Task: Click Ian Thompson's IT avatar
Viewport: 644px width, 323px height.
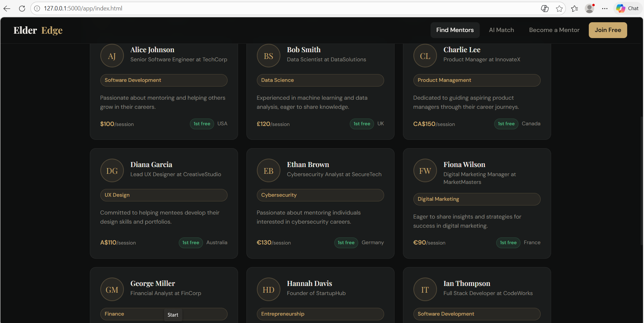Action: click(x=425, y=290)
